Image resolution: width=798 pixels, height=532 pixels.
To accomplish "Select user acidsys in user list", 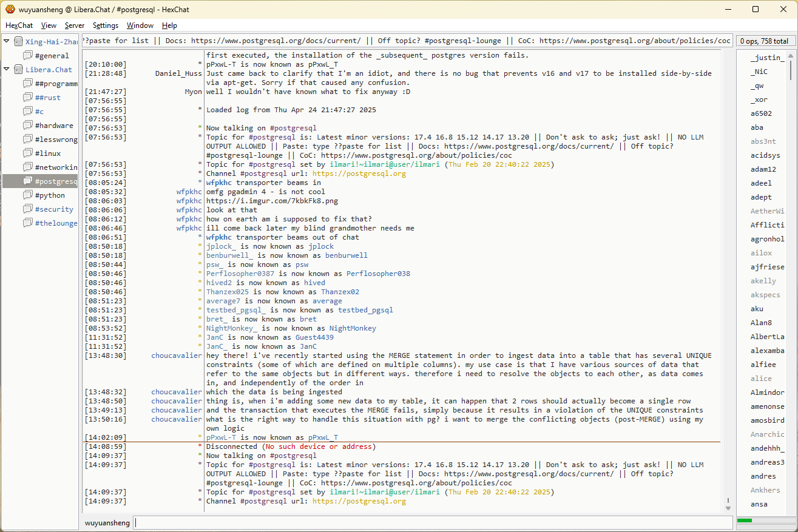I will click(765, 155).
